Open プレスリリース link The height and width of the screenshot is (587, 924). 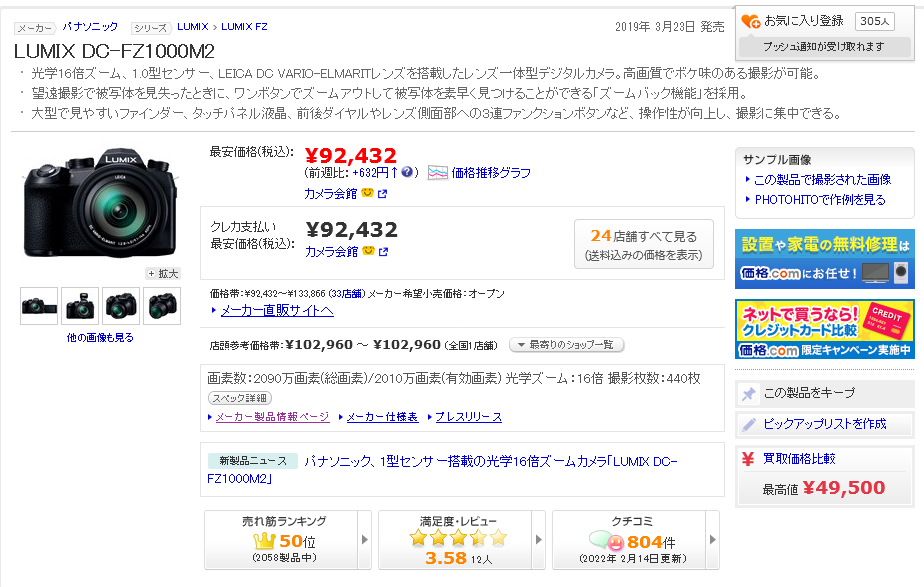tap(468, 417)
